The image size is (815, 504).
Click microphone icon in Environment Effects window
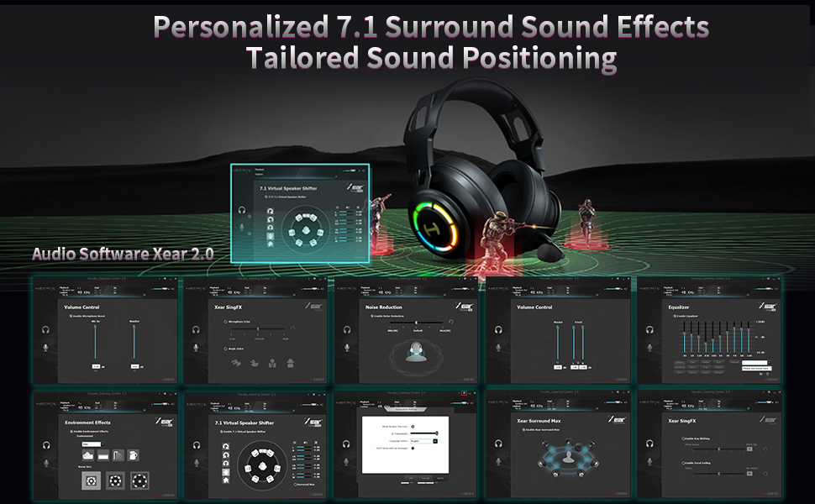pyautogui.click(x=45, y=463)
